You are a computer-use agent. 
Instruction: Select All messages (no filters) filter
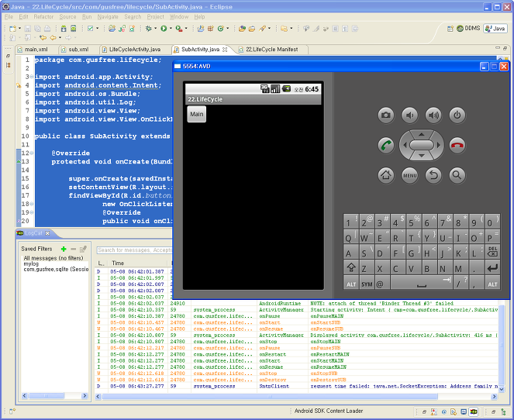tap(53, 258)
